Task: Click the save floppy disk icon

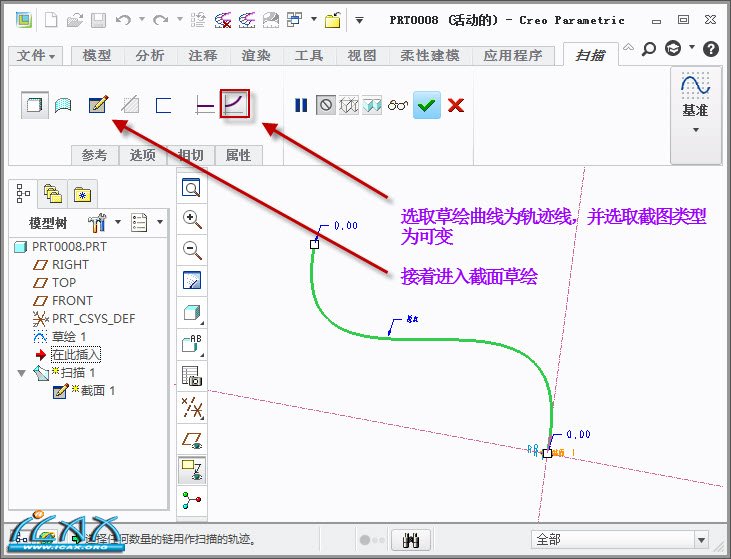Action: pyautogui.click(x=98, y=20)
